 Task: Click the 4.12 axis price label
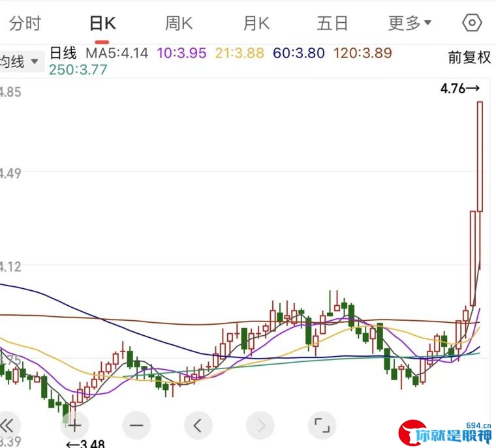(10, 267)
